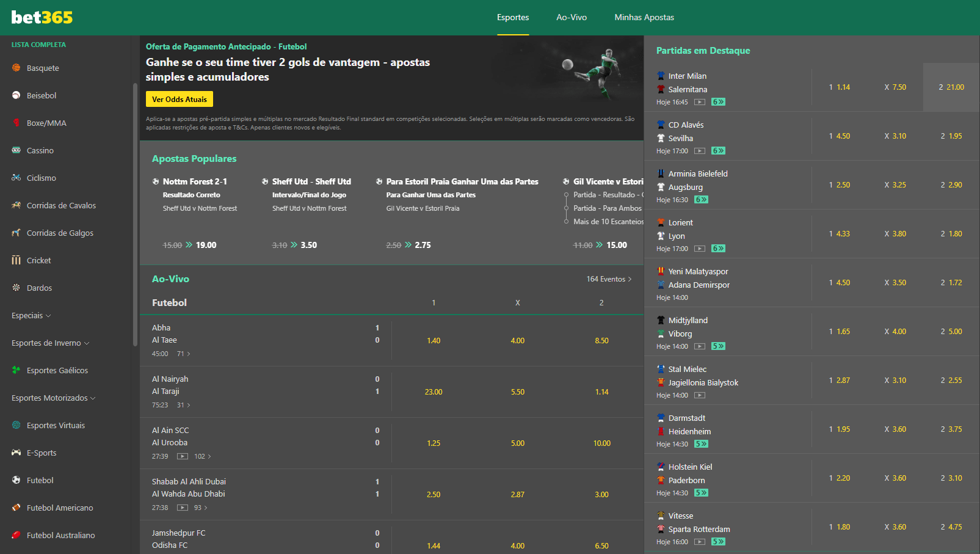Expand 93 markets for Shabab Al Ahli
This screenshot has width=980, height=554.
click(201, 508)
